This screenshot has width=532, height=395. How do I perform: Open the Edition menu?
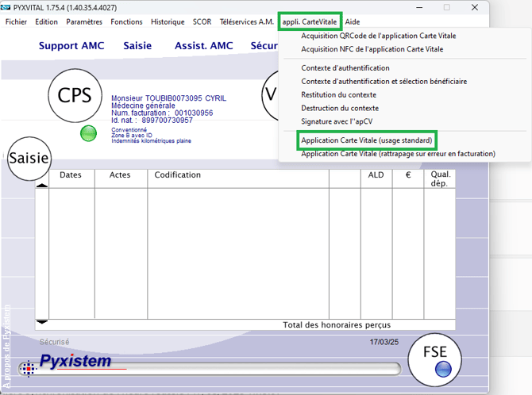[47, 21]
